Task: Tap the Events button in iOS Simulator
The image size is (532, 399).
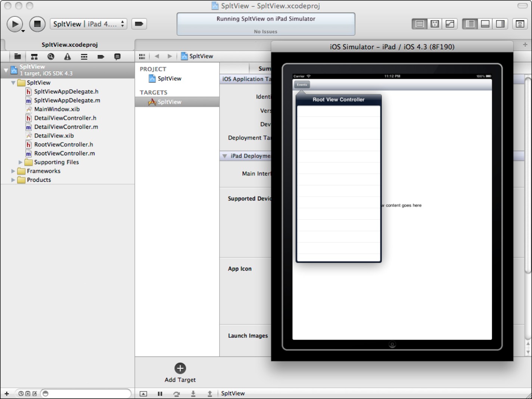Action: pyautogui.click(x=302, y=85)
